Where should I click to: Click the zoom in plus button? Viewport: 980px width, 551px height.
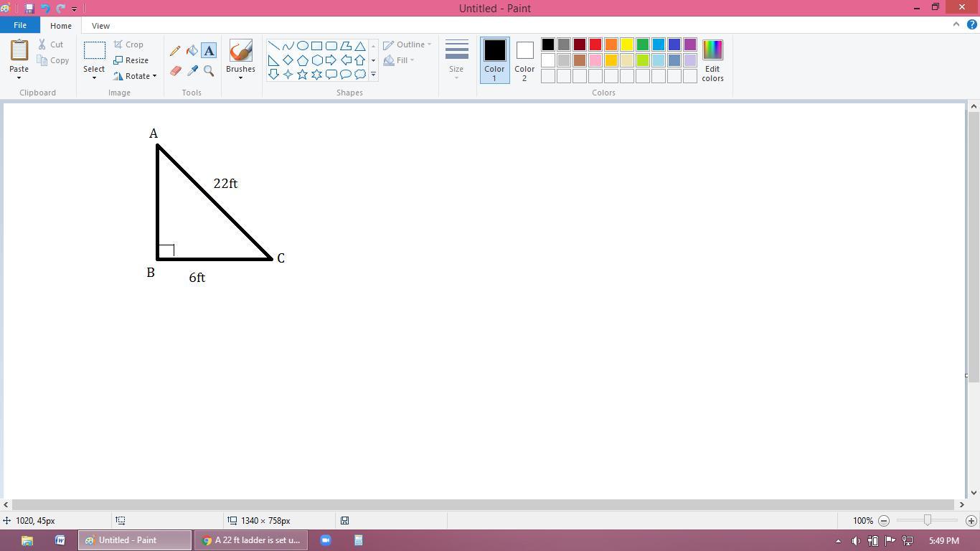(x=971, y=520)
